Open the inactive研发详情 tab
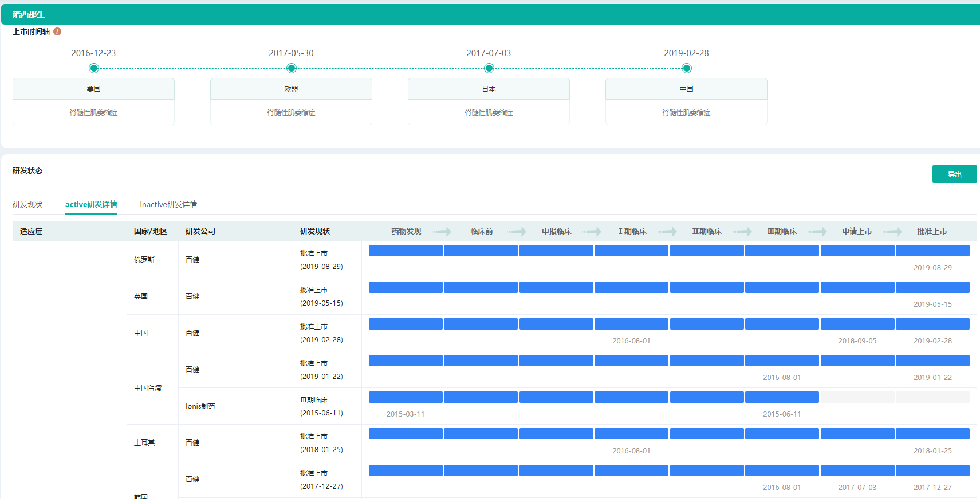This screenshot has height=499, width=980. pyautogui.click(x=168, y=204)
